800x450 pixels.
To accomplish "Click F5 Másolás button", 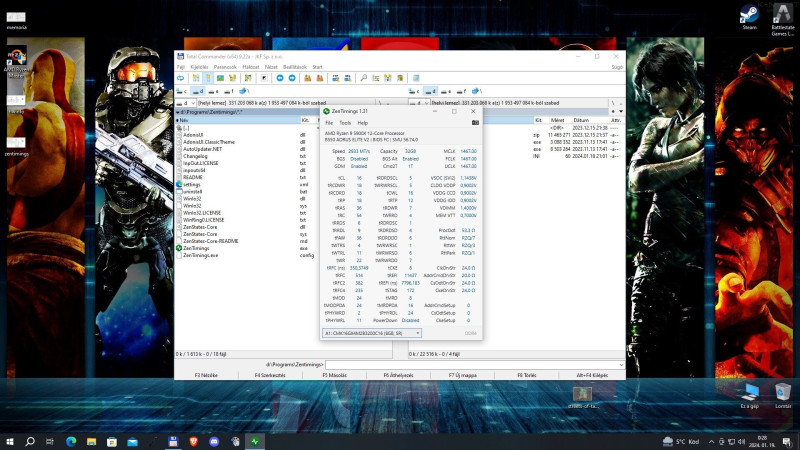I will point(334,375).
